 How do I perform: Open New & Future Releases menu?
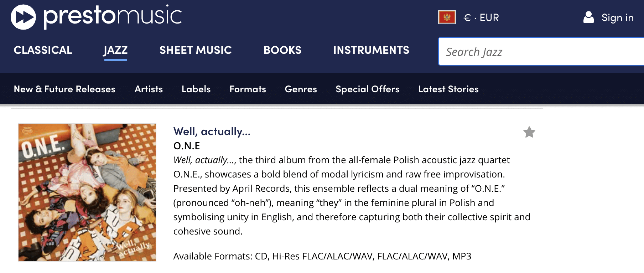point(64,89)
